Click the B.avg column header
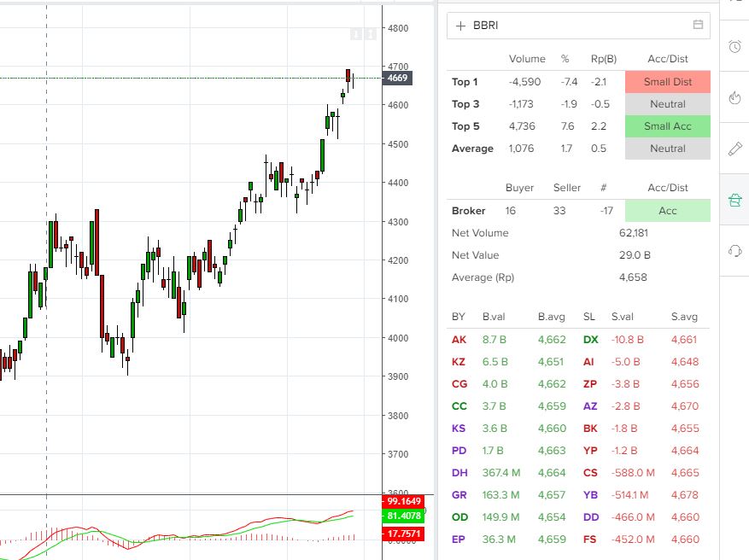 coord(551,317)
